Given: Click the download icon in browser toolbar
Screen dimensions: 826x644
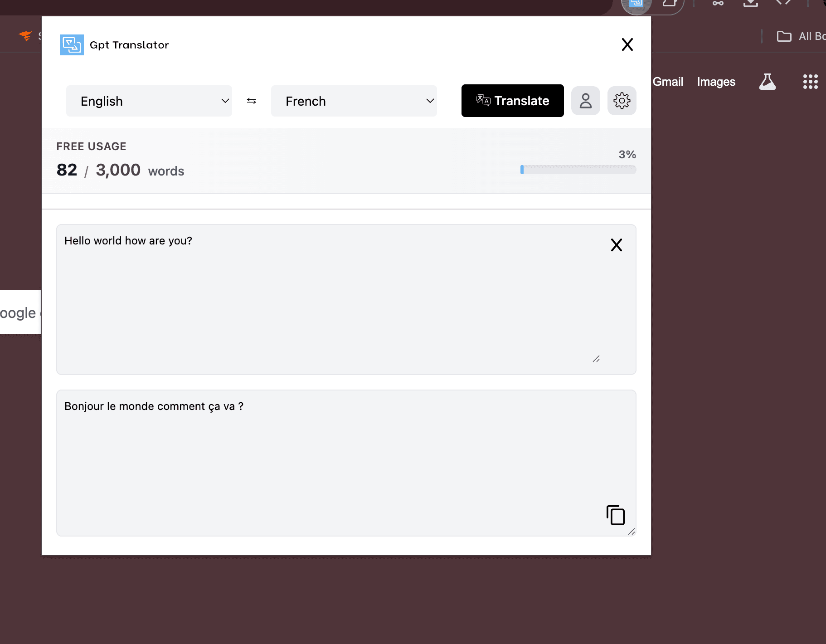Looking at the screenshot, I should (x=750, y=4).
